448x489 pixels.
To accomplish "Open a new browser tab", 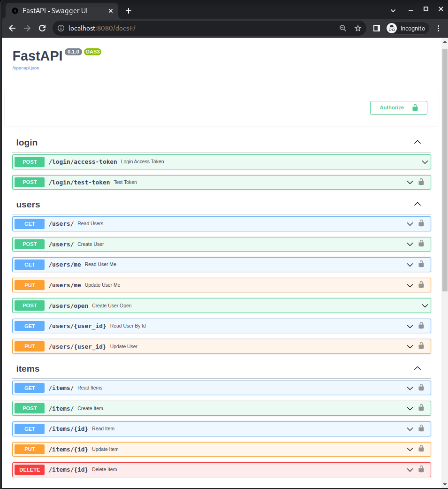I will [x=129, y=11].
